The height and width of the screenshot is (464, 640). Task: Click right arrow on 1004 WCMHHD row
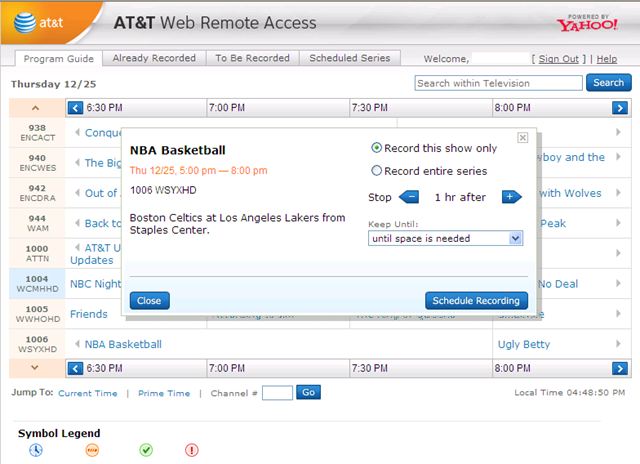(x=618, y=283)
